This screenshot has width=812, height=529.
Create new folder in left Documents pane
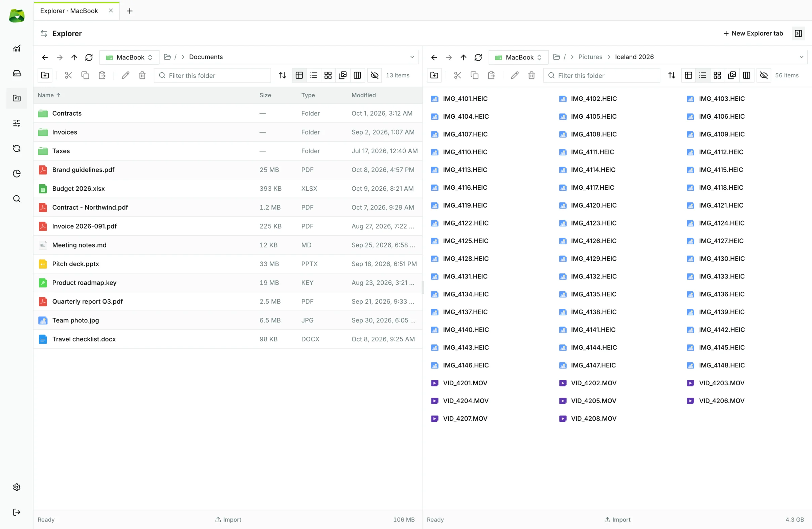pos(45,75)
